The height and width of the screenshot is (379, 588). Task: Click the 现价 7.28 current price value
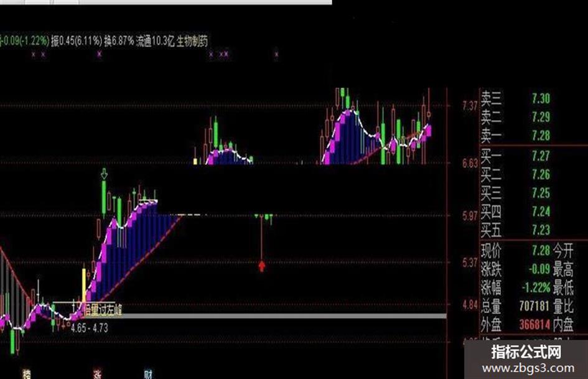pos(541,250)
